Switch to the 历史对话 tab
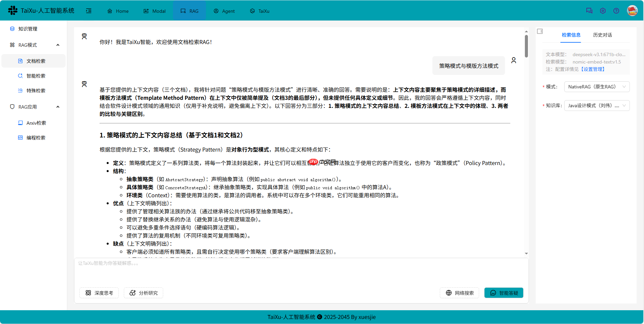This screenshot has width=644, height=324. pyautogui.click(x=602, y=35)
